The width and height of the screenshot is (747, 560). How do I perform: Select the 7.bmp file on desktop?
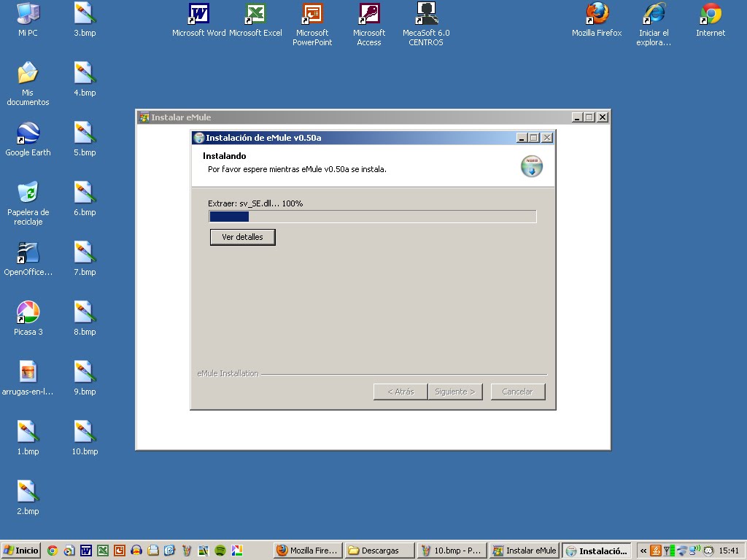85,259
